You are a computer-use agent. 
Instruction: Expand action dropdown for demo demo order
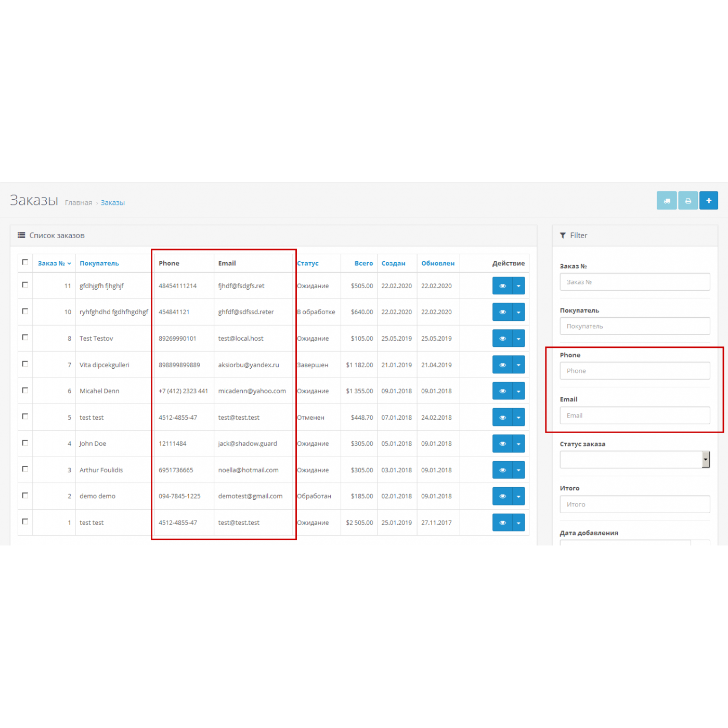pyautogui.click(x=518, y=496)
